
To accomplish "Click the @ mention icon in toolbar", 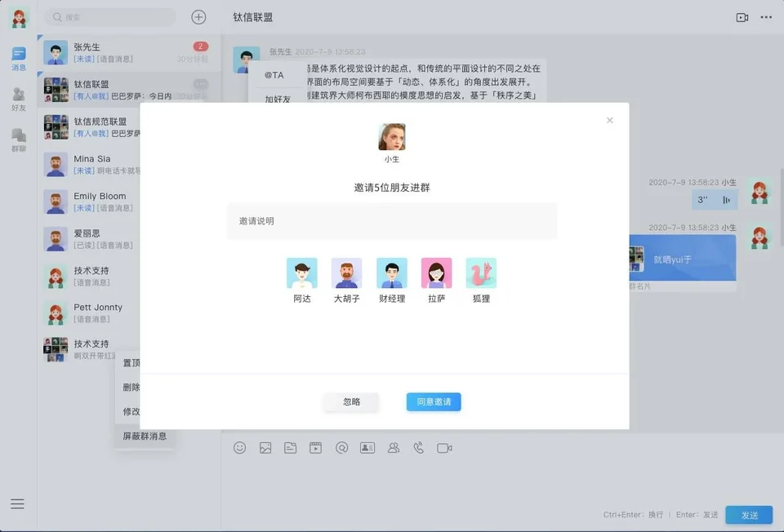I will tap(341, 448).
